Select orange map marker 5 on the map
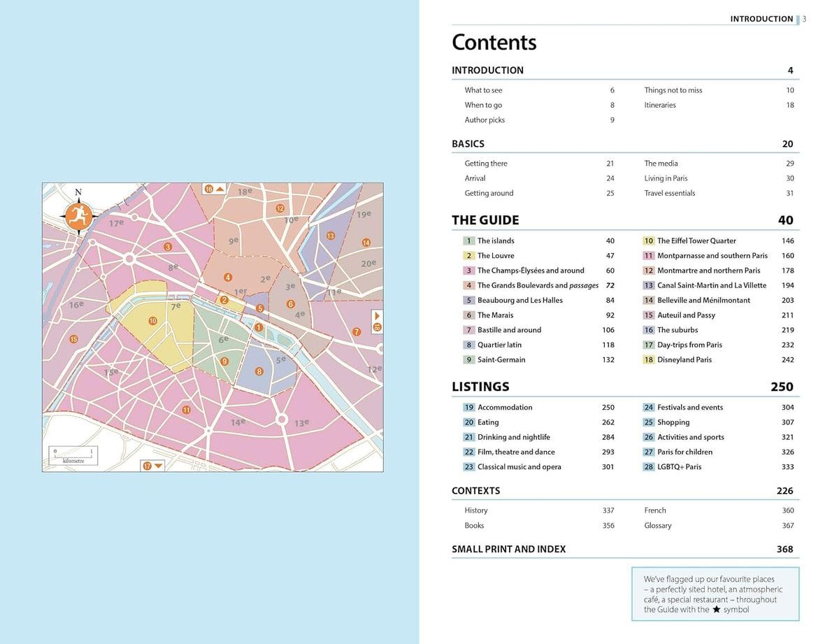The image size is (839, 644). pyautogui.click(x=260, y=308)
